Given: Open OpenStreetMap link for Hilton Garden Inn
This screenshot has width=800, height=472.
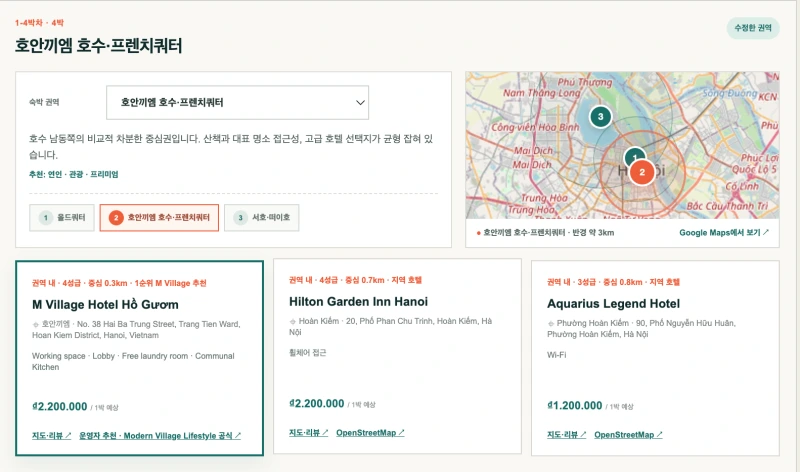Looking at the screenshot, I should tap(370, 433).
